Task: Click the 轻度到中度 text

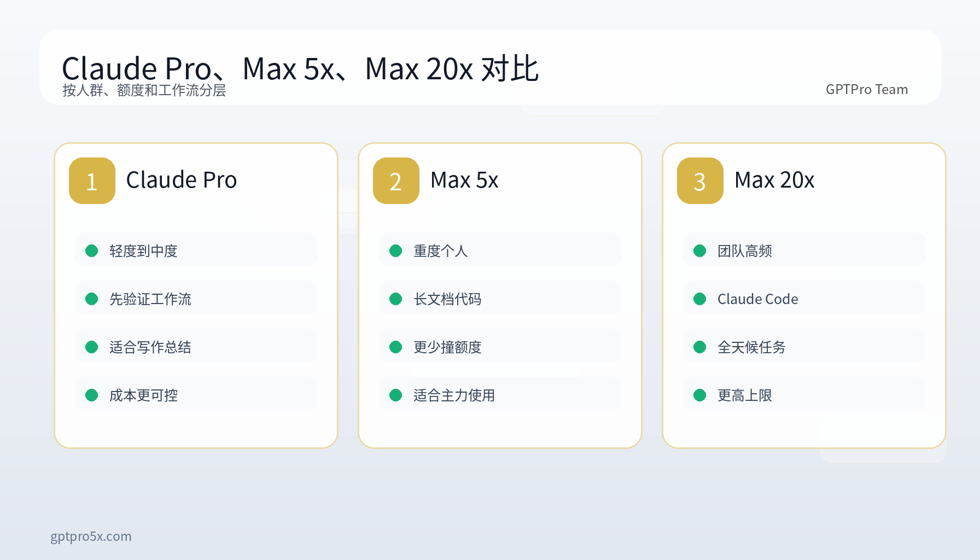Action: (143, 251)
